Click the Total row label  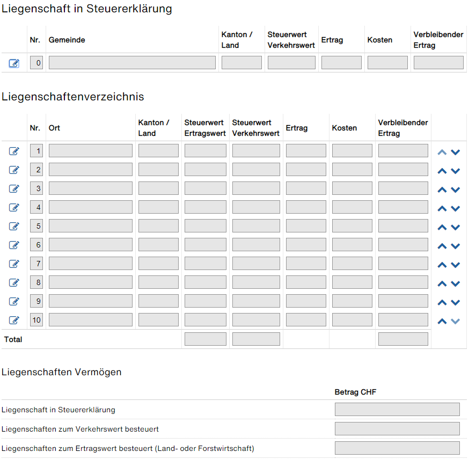coord(13,339)
